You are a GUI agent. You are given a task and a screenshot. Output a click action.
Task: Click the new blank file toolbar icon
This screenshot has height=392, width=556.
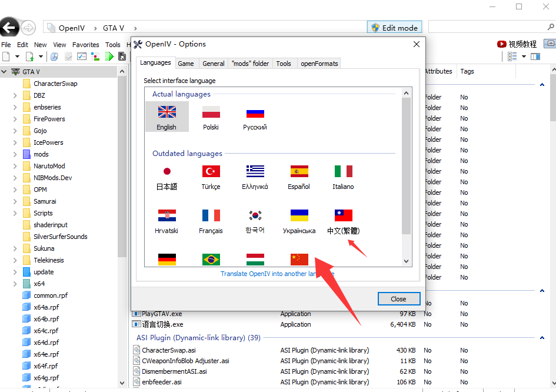tap(6, 57)
